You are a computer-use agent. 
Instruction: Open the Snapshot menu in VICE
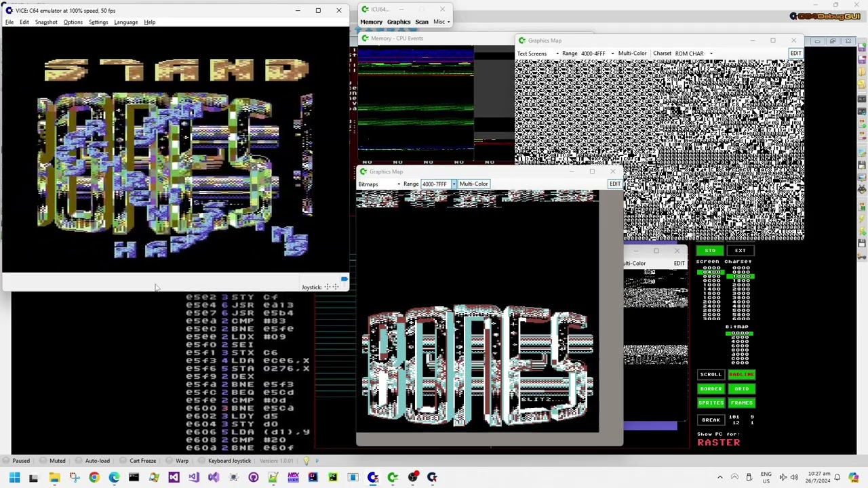pyautogui.click(x=46, y=22)
